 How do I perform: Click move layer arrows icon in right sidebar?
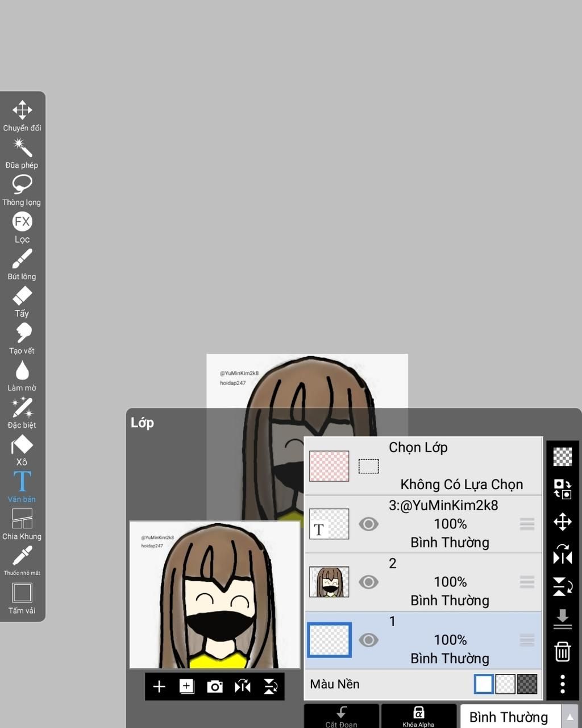(x=563, y=522)
